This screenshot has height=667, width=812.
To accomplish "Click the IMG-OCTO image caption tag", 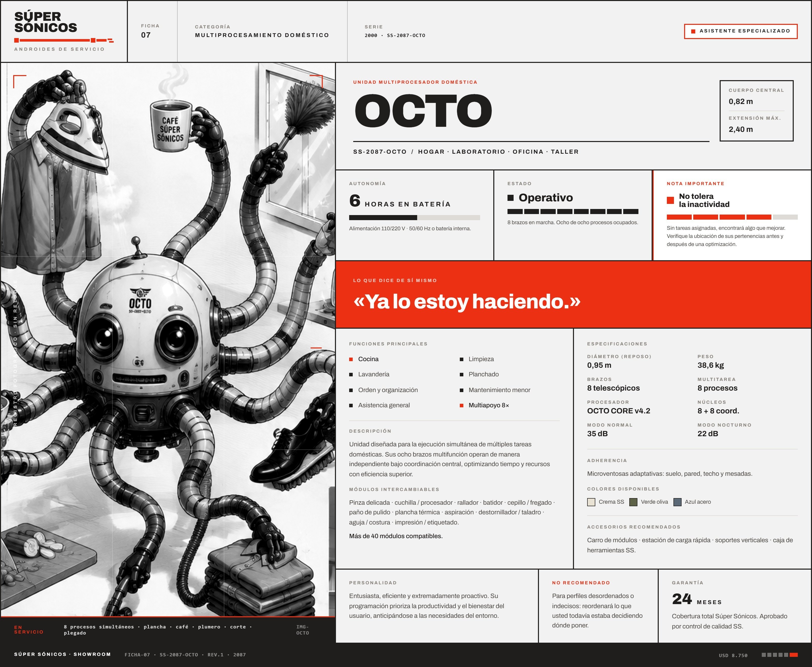I will 302,630.
